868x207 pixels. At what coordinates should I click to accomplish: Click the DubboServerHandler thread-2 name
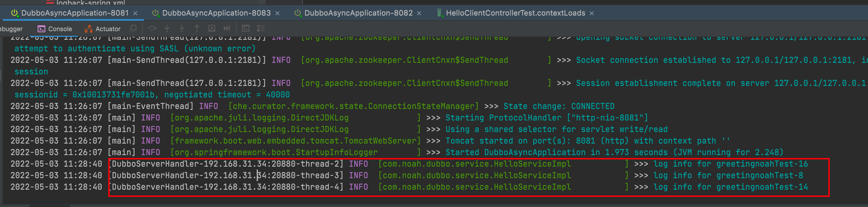pos(226,164)
